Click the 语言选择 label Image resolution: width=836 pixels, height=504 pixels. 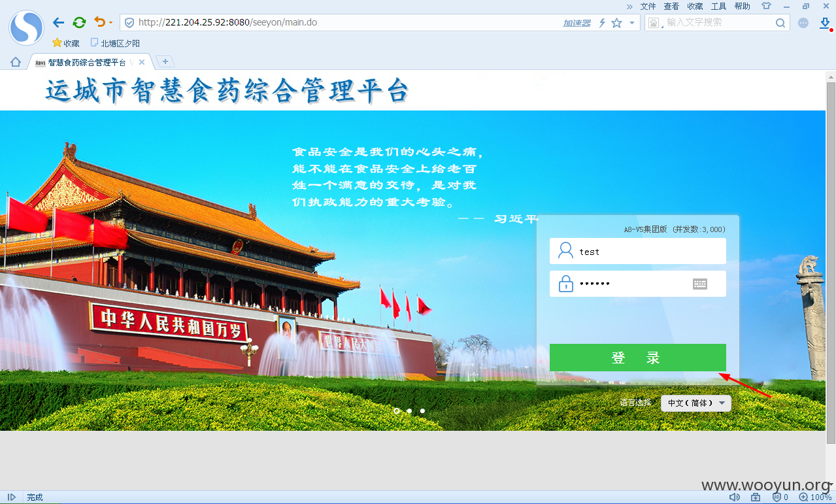(x=635, y=403)
